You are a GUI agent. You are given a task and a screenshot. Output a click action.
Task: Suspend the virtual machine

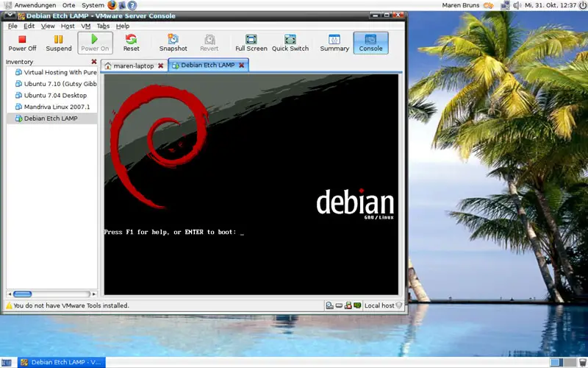point(59,43)
